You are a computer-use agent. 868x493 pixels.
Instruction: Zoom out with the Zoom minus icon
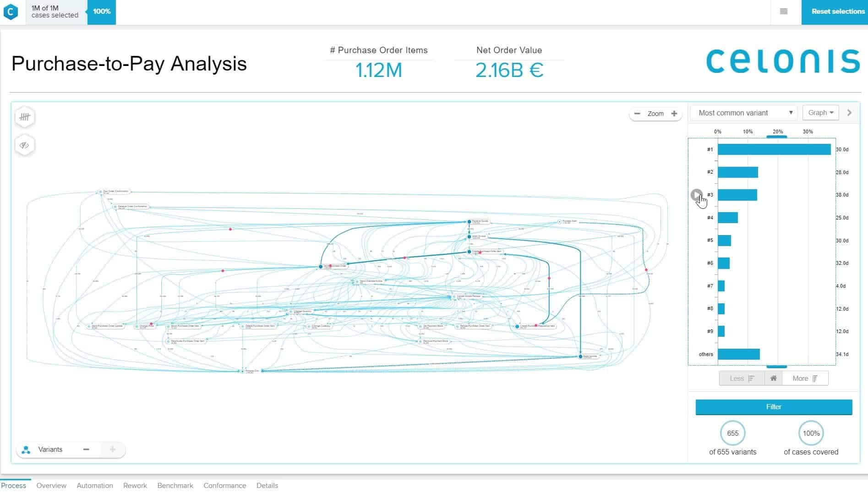tap(637, 114)
